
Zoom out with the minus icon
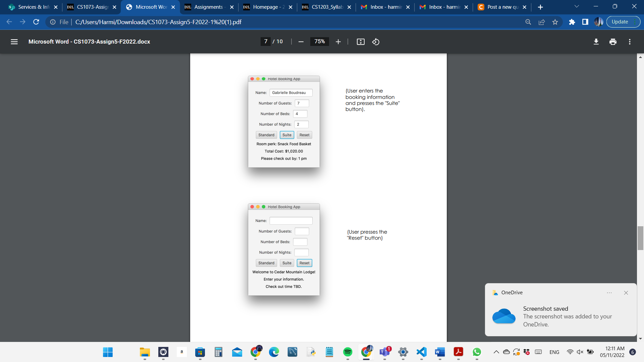pos(301,42)
